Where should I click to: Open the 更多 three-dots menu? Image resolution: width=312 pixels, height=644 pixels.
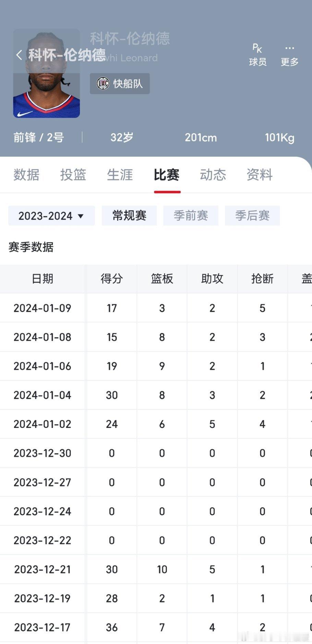pyautogui.click(x=290, y=55)
